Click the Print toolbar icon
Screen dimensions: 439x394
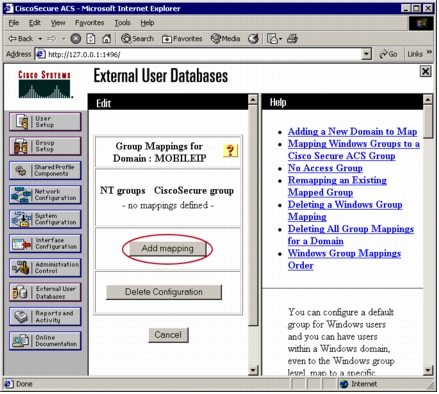pyautogui.click(x=292, y=39)
